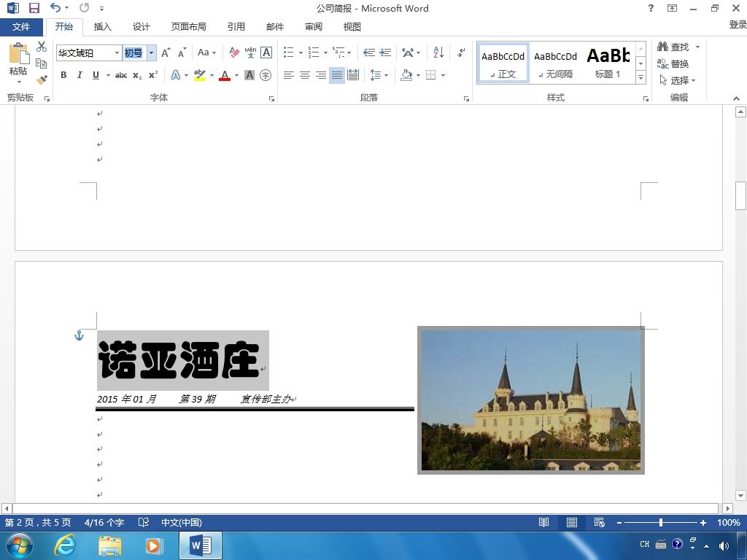Open the line spacing dropdown
747x560 pixels.
[379, 75]
